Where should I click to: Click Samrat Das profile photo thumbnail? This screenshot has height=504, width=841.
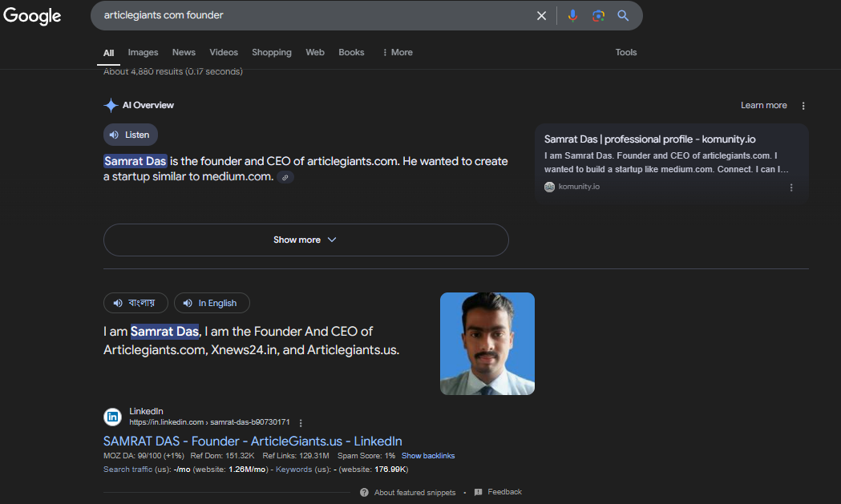pos(487,344)
